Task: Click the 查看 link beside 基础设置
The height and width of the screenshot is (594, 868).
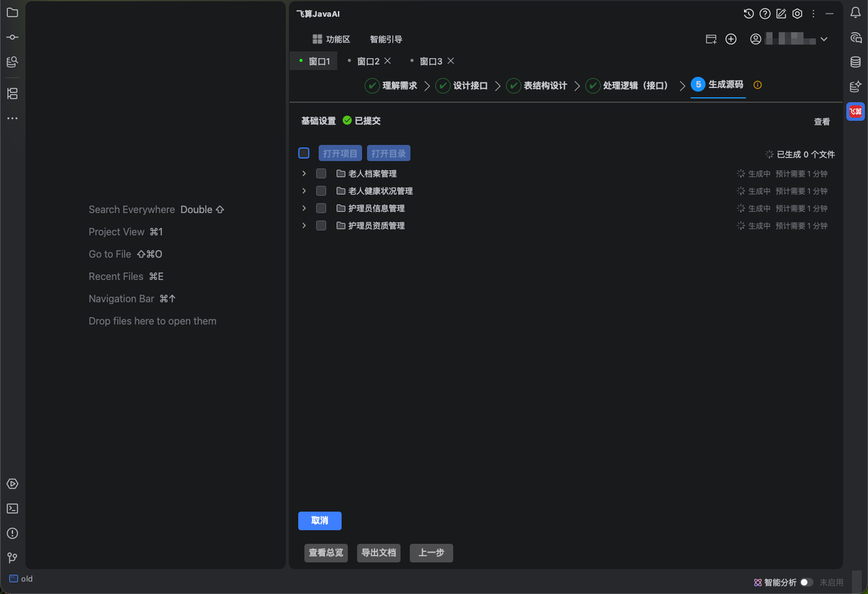Action: click(x=822, y=122)
